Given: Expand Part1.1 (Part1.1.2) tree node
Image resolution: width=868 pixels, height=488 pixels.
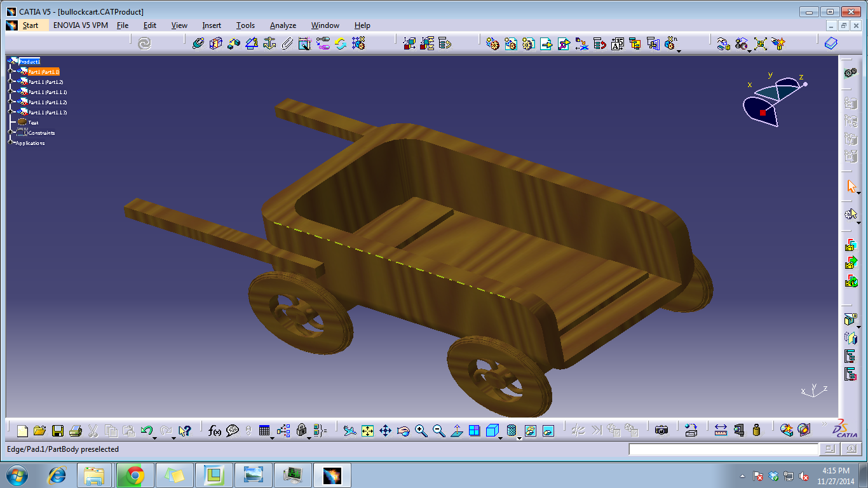Looking at the screenshot, I should [10, 102].
